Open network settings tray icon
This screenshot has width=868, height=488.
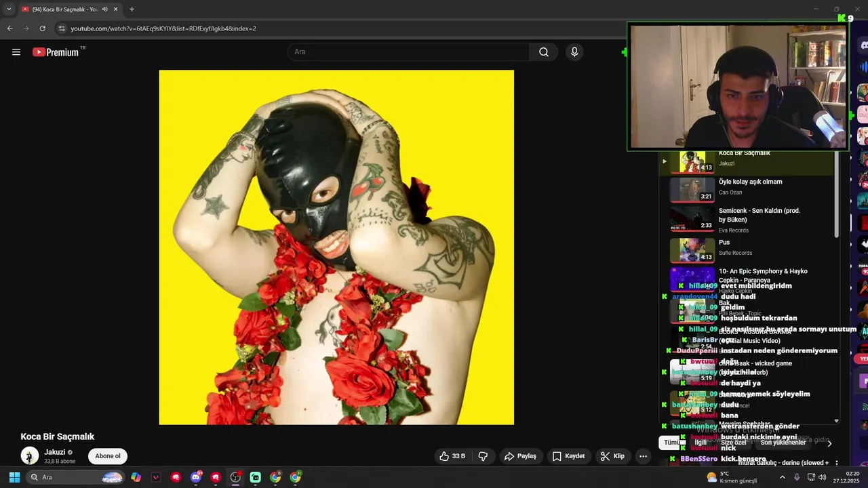pyautogui.click(x=811, y=477)
